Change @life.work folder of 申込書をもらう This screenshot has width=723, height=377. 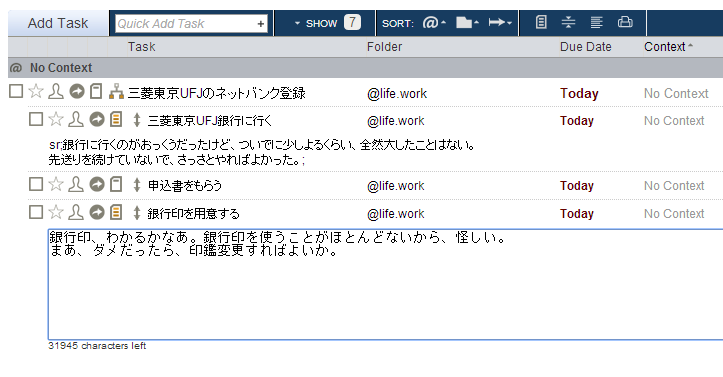tap(396, 186)
